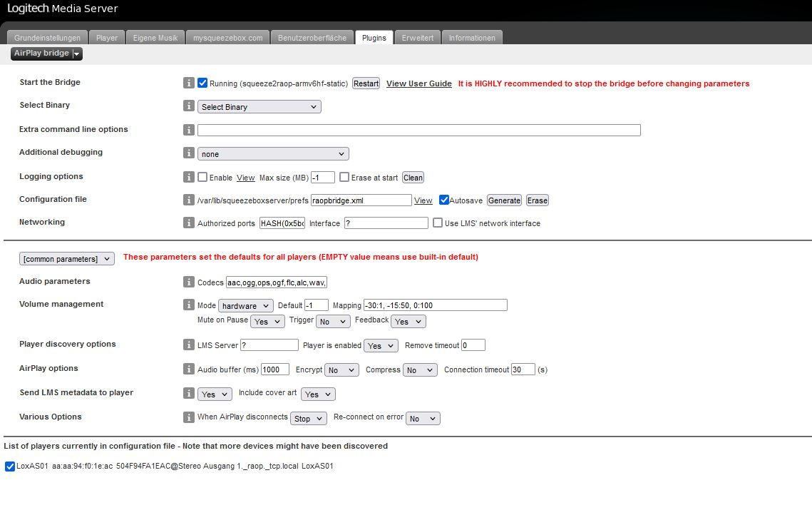
Task: Open info icon for Various Options
Action: click(188, 417)
